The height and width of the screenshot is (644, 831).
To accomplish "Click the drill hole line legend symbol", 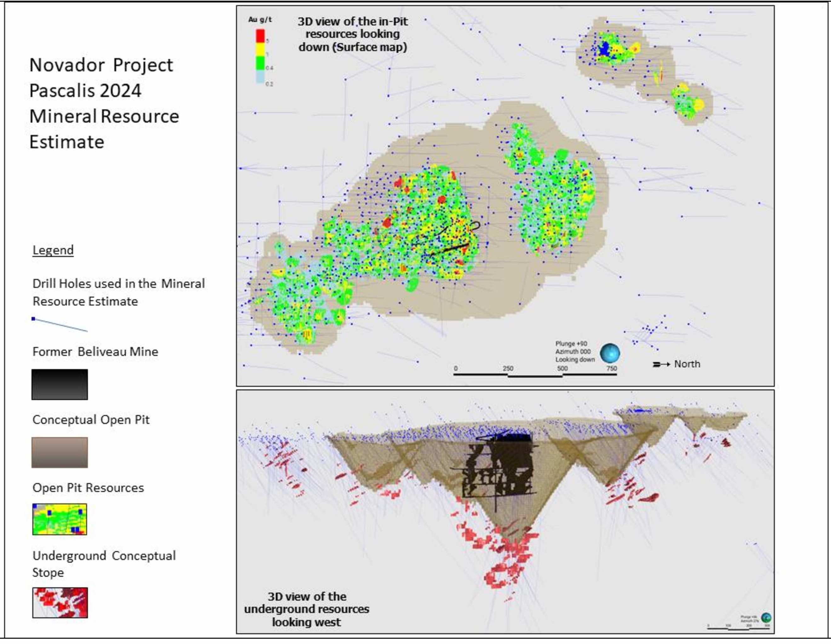I will pos(60,325).
